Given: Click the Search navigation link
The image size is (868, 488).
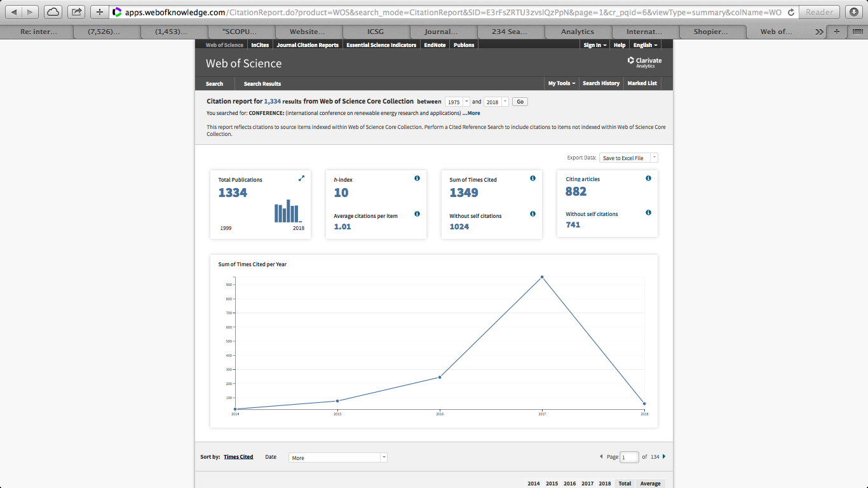Looking at the screenshot, I should pos(214,84).
